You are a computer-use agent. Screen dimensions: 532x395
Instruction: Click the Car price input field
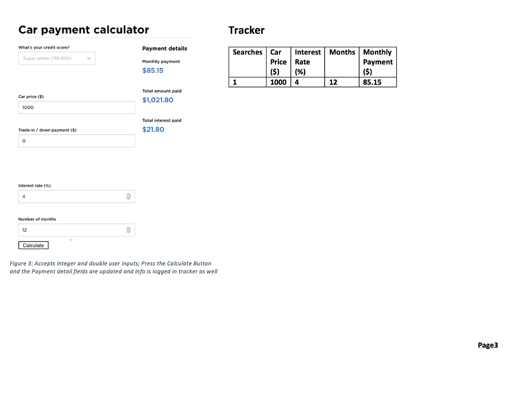(76, 108)
